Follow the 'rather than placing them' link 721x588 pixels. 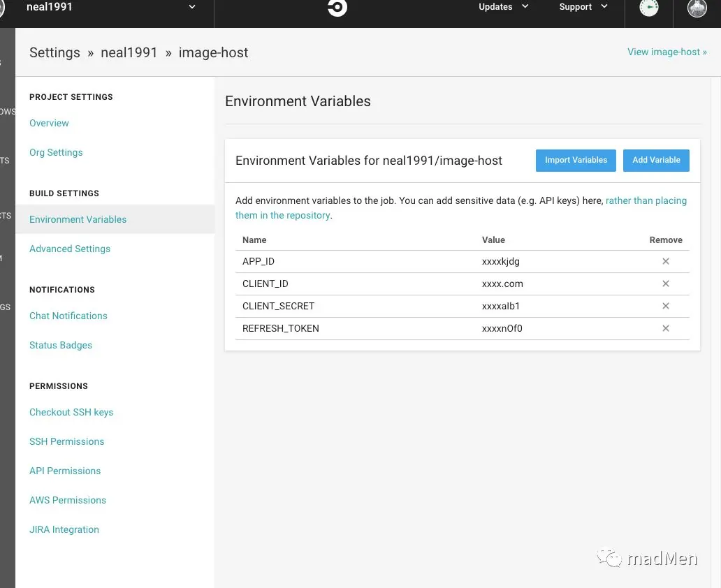coord(646,201)
